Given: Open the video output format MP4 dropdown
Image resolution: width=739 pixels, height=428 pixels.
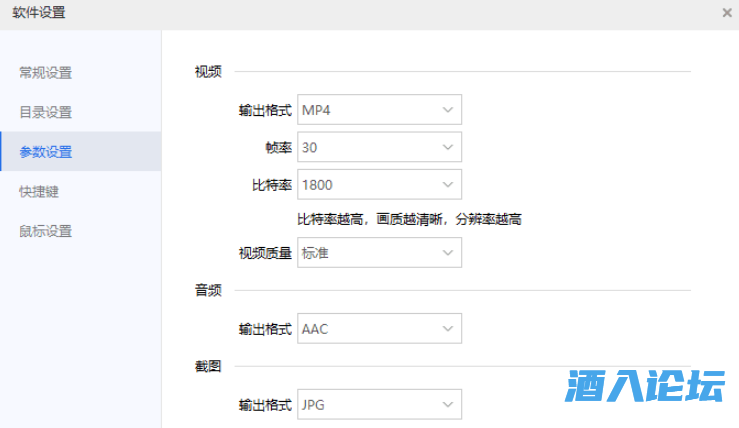Looking at the screenshot, I should coord(379,109).
